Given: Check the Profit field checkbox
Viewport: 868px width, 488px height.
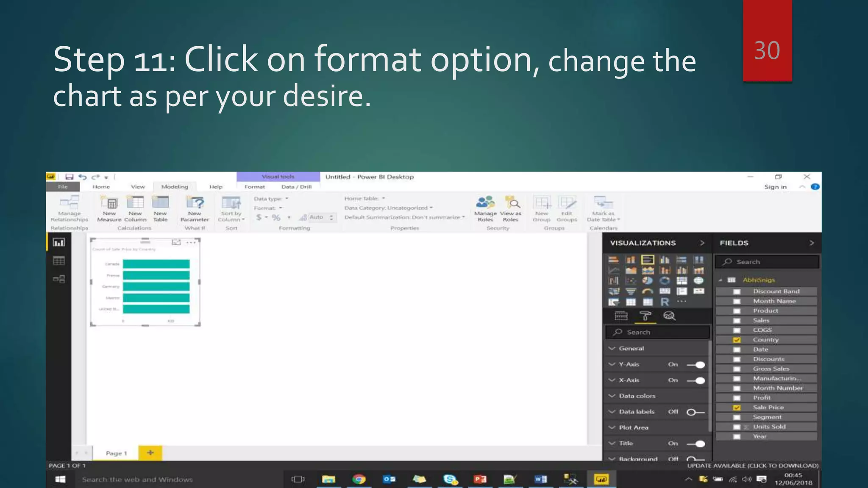Looking at the screenshot, I should point(737,398).
